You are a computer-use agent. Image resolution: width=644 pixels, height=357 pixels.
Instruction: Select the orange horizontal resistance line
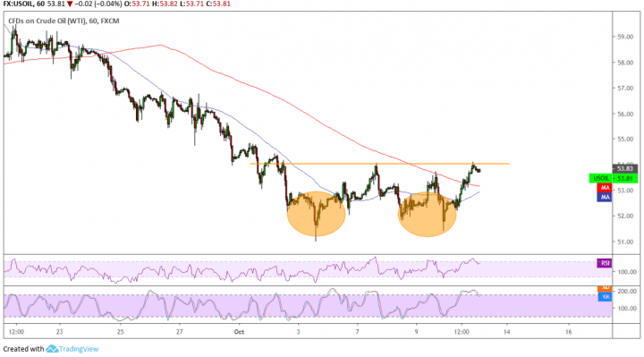click(x=379, y=164)
